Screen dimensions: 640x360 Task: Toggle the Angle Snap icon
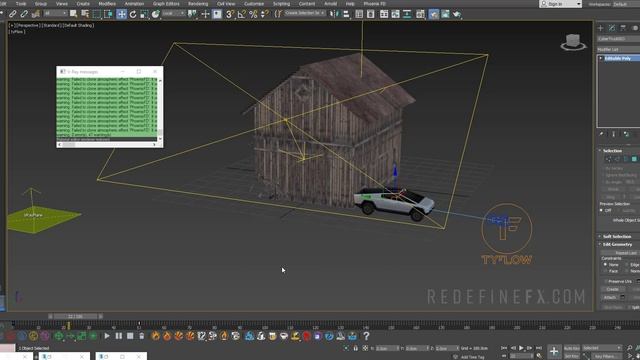tap(242, 14)
